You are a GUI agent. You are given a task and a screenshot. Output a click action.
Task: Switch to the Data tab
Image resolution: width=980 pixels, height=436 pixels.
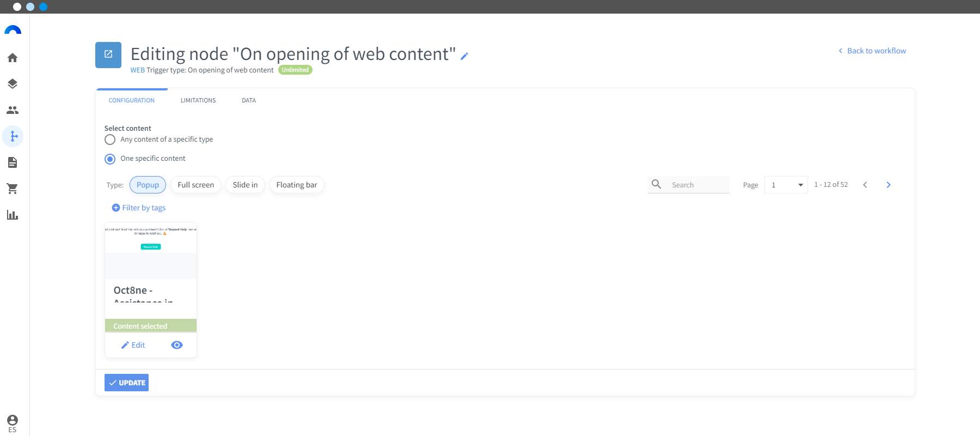[x=249, y=100]
